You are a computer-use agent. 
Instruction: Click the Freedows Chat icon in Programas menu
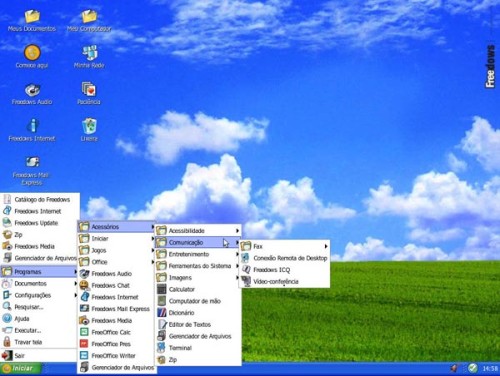coord(84,285)
